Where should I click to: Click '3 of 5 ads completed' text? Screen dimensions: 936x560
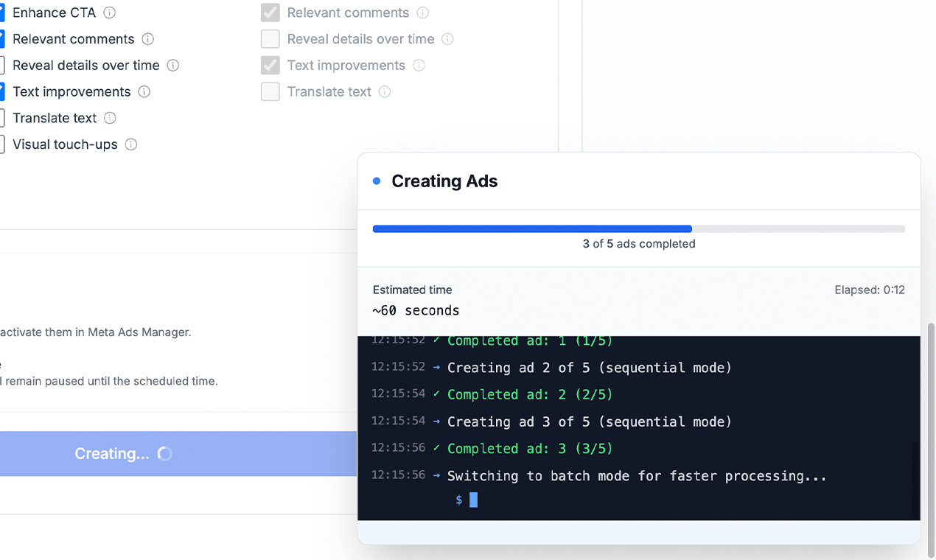(x=639, y=244)
